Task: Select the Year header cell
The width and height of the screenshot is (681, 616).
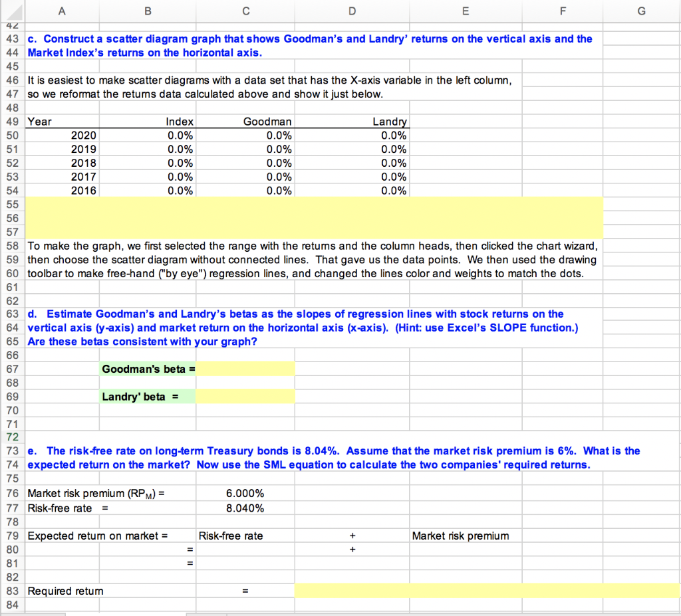Action: click(x=61, y=121)
